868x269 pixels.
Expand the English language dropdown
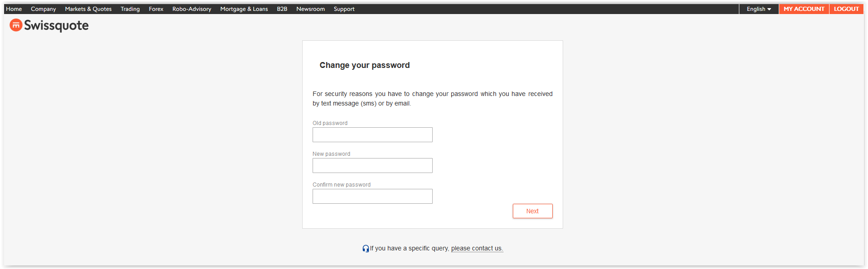[x=759, y=9]
